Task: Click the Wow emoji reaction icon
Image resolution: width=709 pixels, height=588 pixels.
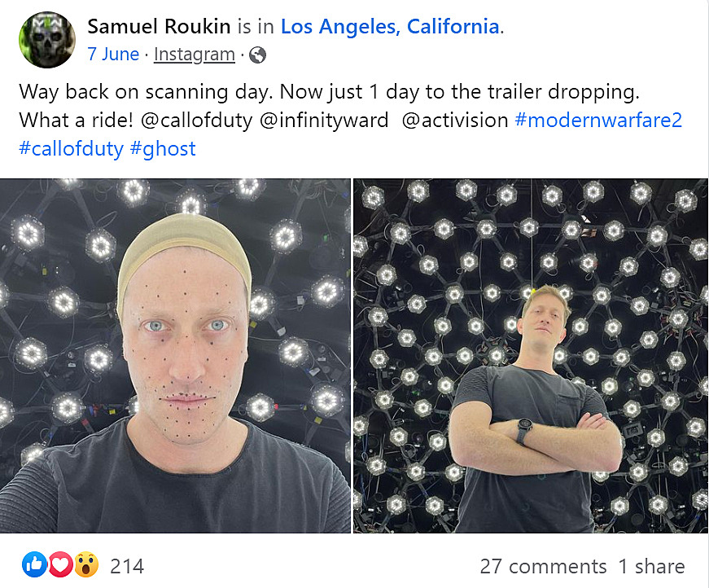Action: click(x=85, y=564)
